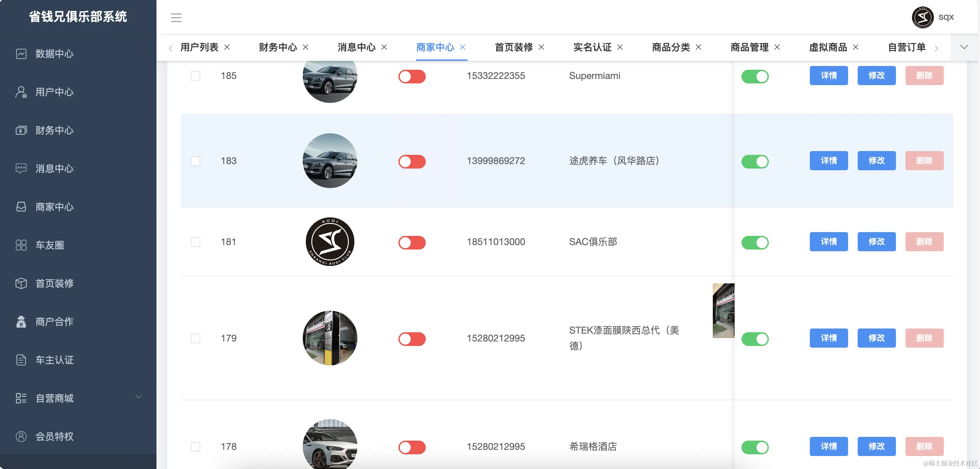The width and height of the screenshot is (980, 469).
Task: Open 用户中心 via its person icon
Action: pyautogui.click(x=21, y=92)
